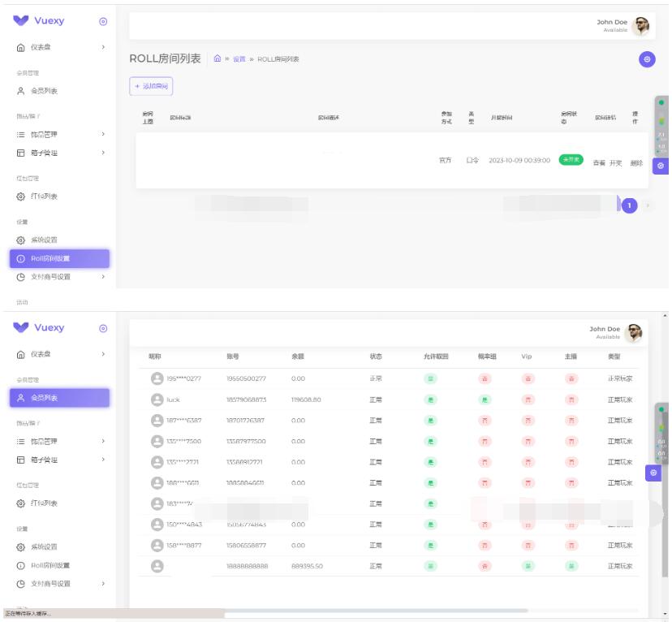Open John Doe avatar above the ROLL房间列表 title
Screen dimensions: 672x622
641,26
